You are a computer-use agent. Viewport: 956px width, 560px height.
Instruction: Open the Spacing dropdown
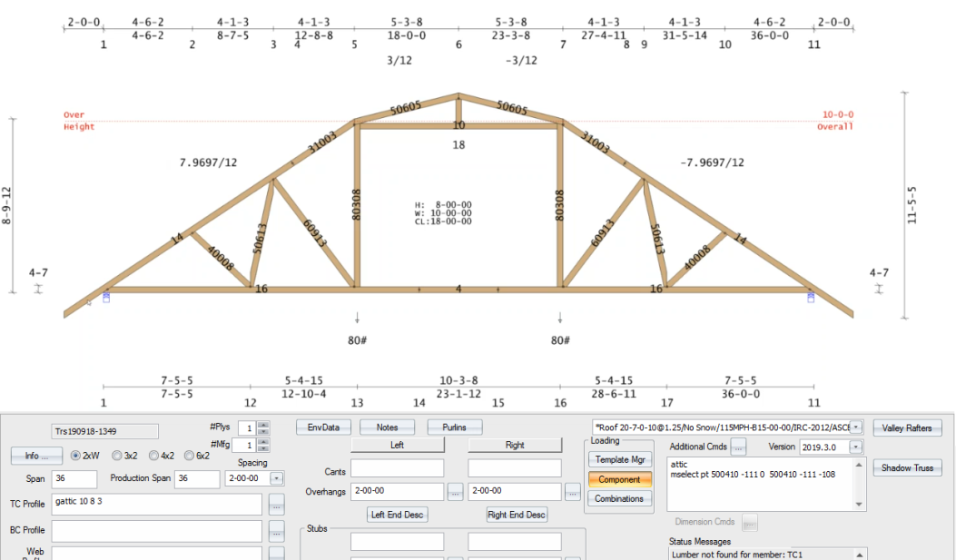click(278, 477)
